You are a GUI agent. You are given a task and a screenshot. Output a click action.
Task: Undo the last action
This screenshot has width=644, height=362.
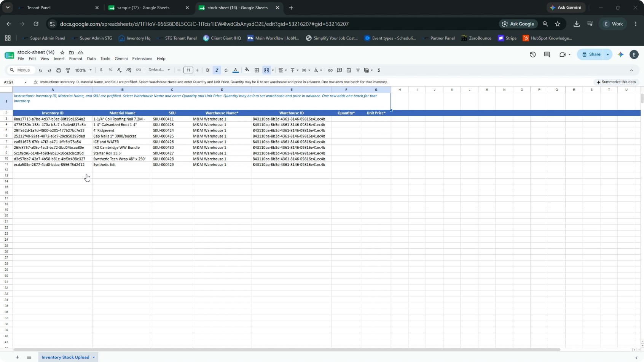pyautogui.click(x=40, y=70)
